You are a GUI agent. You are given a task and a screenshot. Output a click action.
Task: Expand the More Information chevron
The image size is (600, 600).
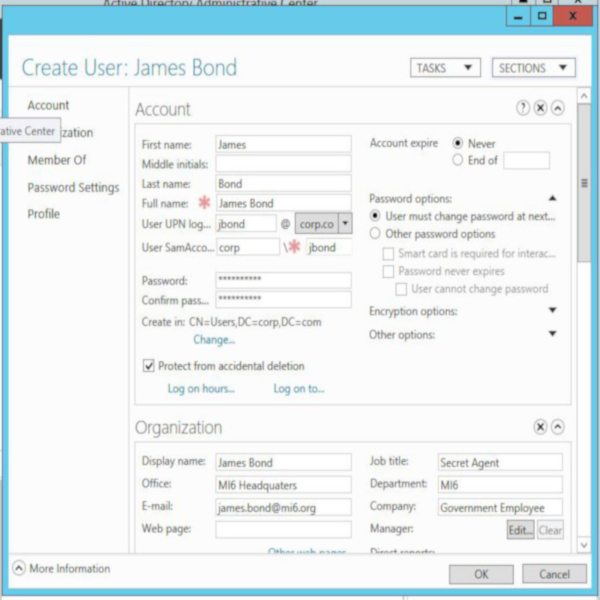pos(19,568)
